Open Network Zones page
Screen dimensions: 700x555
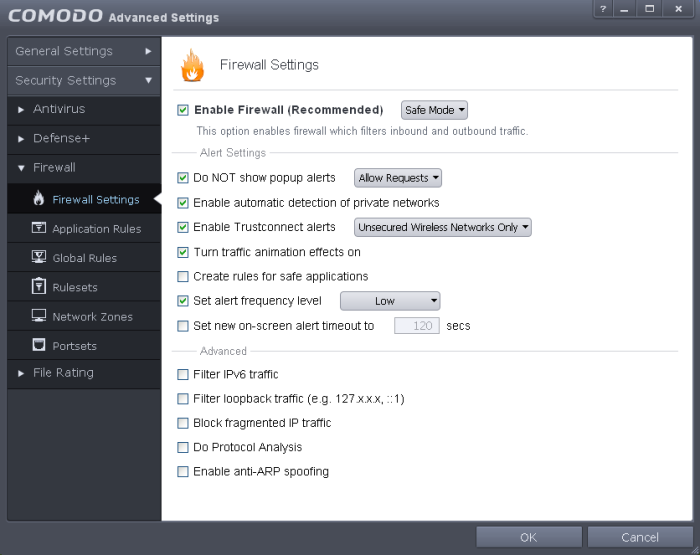point(84,316)
